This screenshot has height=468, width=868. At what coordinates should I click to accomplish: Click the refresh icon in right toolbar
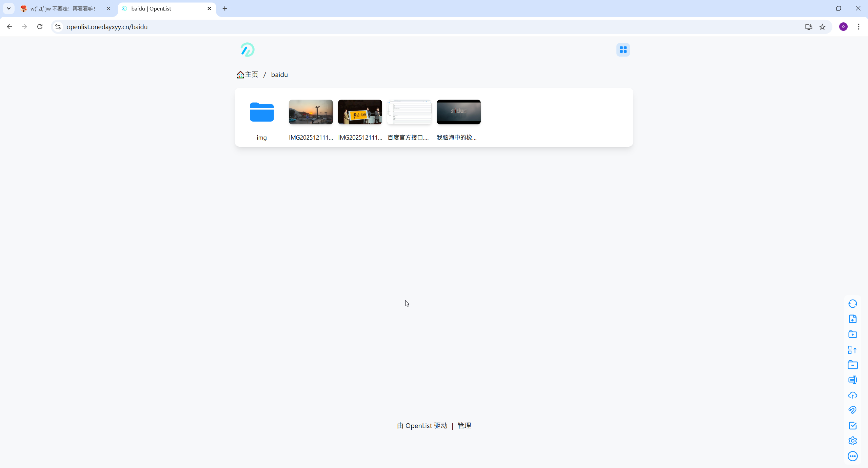tap(852, 304)
